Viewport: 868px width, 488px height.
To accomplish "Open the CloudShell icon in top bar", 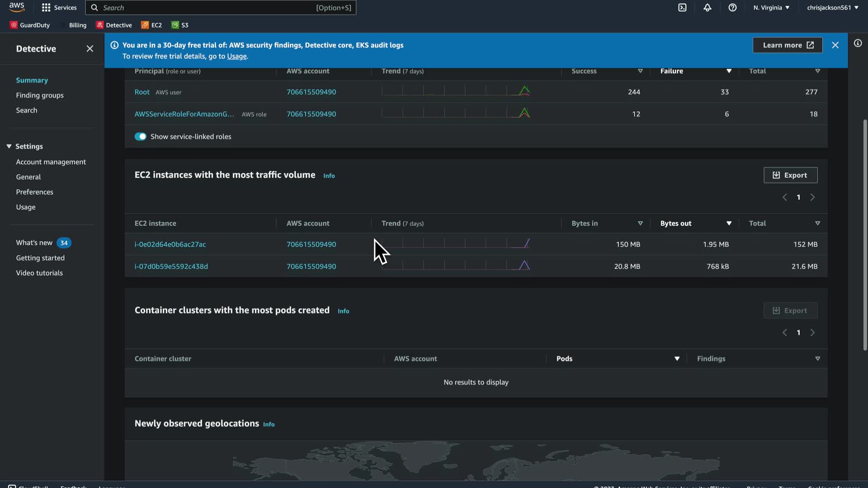I will (682, 8).
